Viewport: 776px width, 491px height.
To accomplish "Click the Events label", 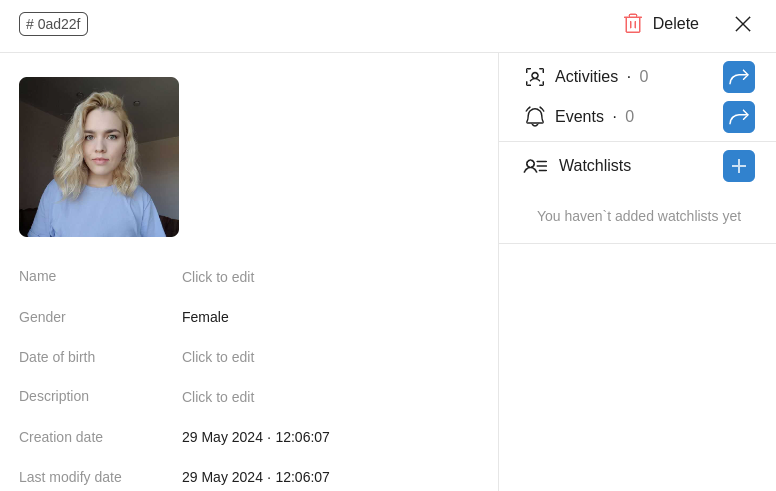I will 580,116.
